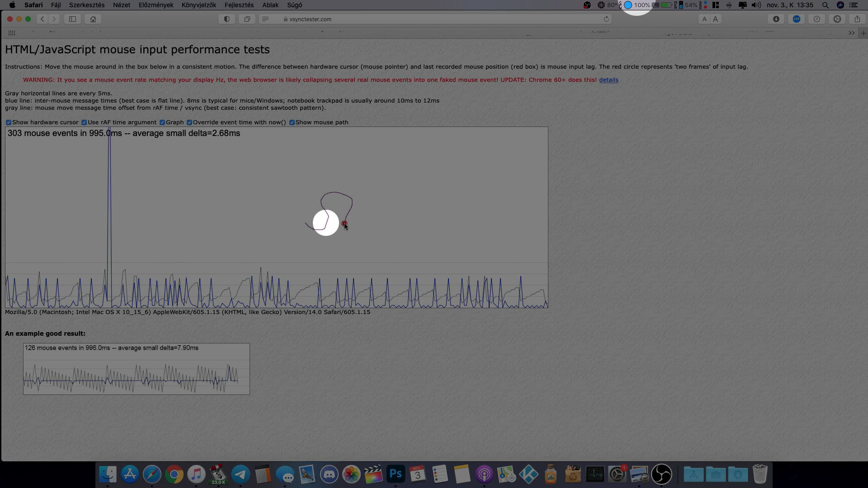This screenshot has height=488, width=868.
Task: Open Photoshop from the Dock
Action: (396, 474)
